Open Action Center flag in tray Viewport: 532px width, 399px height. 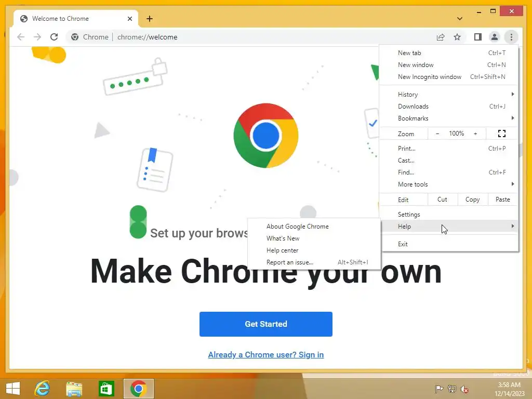(439, 389)
